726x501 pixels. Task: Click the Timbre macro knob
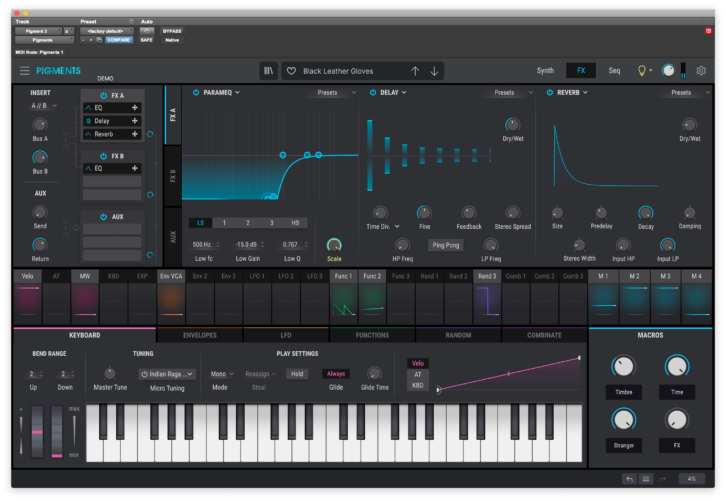click(623, 366)
